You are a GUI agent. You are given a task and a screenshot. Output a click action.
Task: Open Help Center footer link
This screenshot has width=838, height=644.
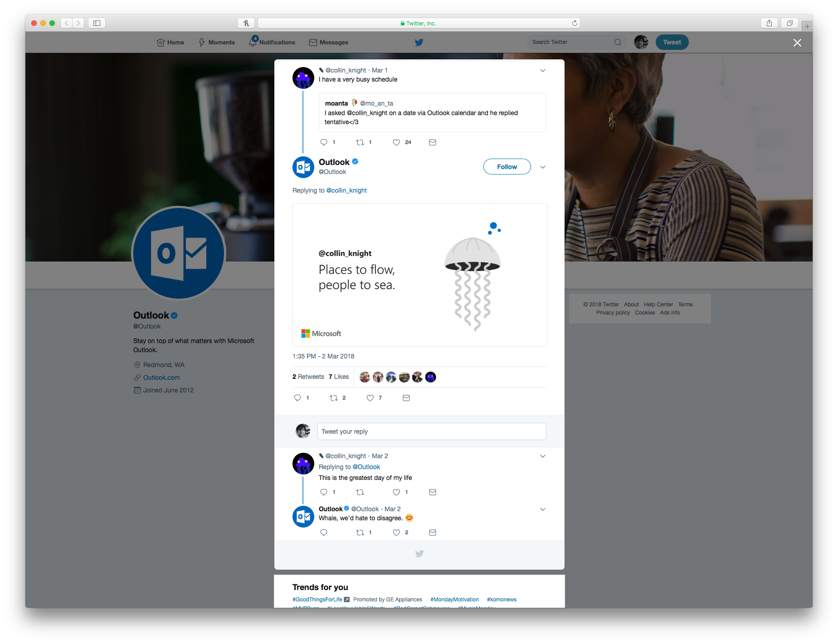coord(658,305)
